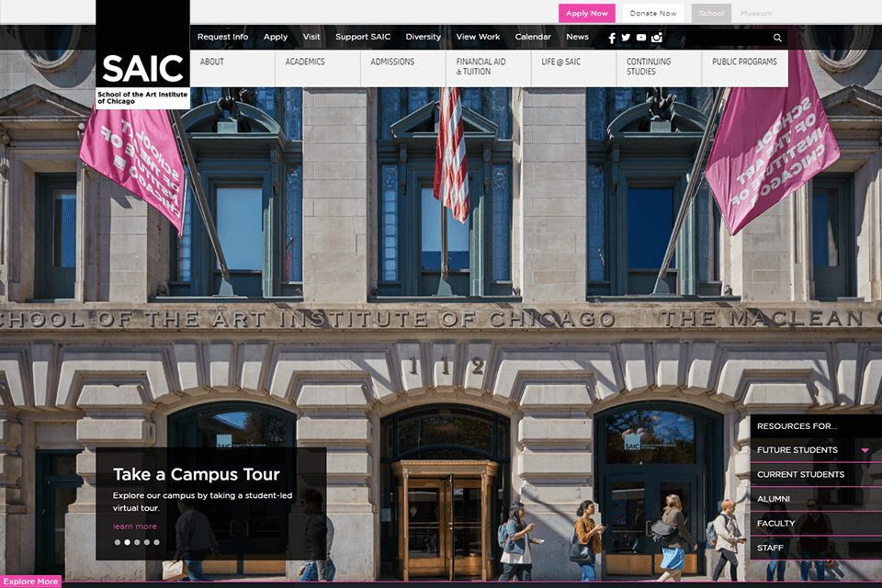
Task: Expand Future Students pink arrow
Action: (865, 450)
